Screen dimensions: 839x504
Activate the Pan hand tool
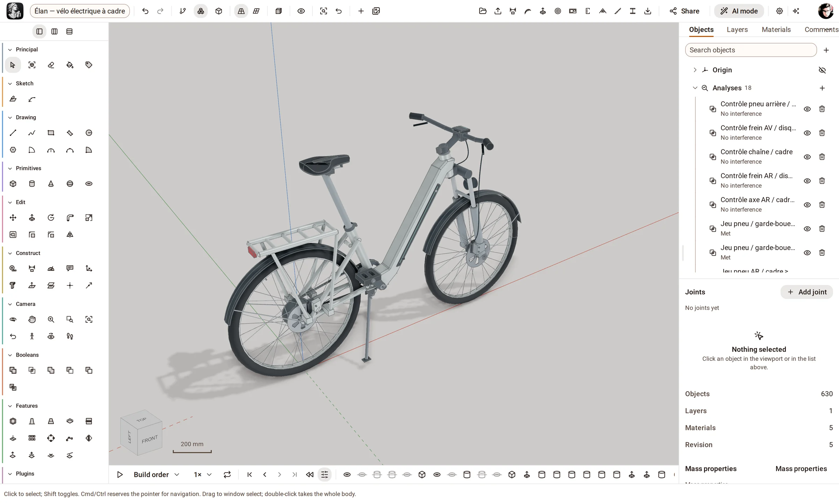32,320
